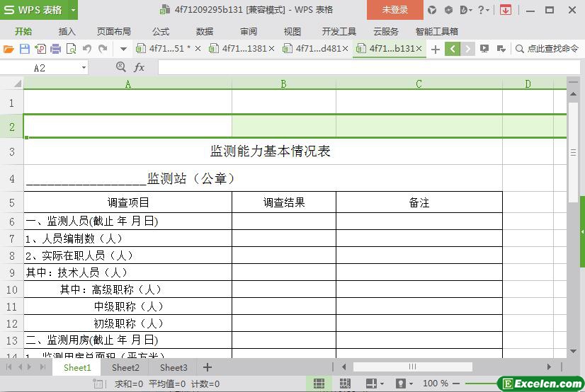585x392 pixels.
Task: Click the fx insert function icon
Action: tap(139, 67)
